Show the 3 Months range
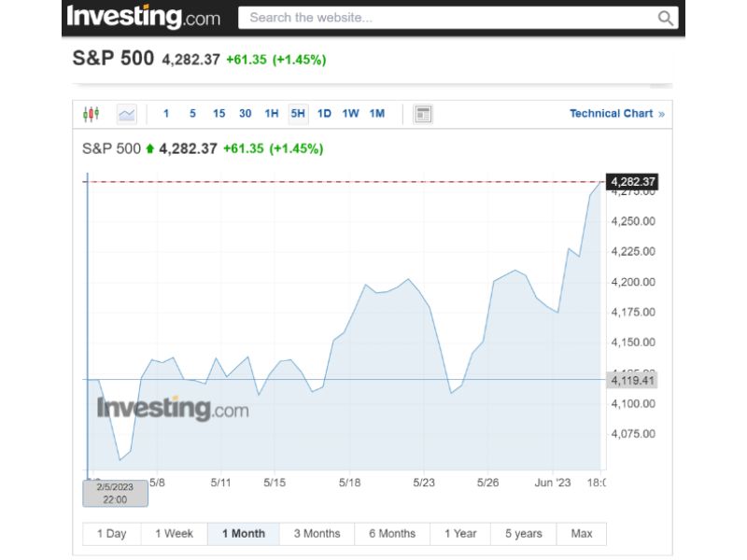The width and height of the screenshot is (747, 560). pos(317,534)
